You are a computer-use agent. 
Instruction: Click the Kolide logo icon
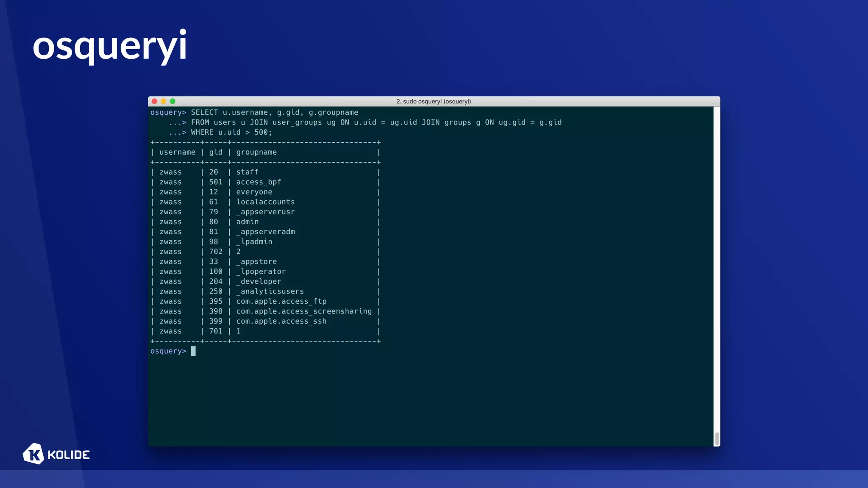pos(33,454)
